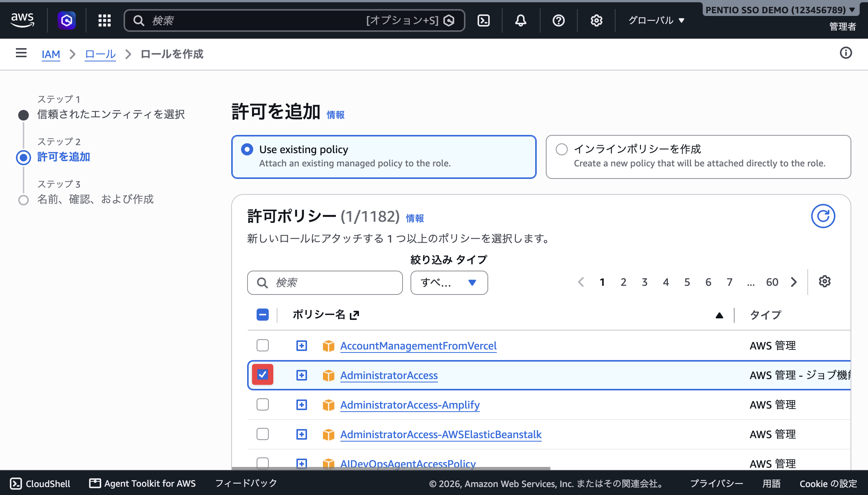868x495 pixels.
Task: Go to the previous page of policies
Action: coord(581,282)
